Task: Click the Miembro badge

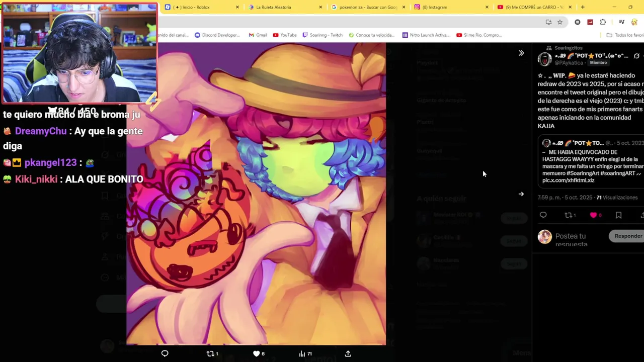Action: 598,63
